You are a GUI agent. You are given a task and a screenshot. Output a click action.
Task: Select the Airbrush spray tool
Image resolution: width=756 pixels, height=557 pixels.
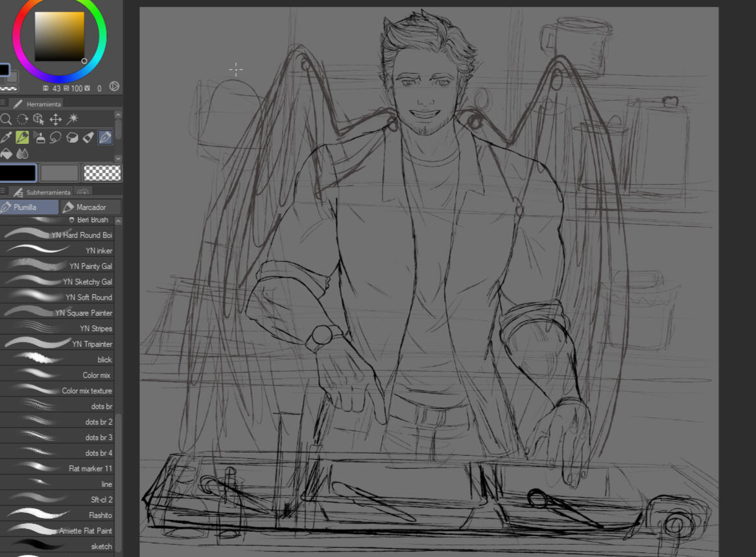(39, 137)
